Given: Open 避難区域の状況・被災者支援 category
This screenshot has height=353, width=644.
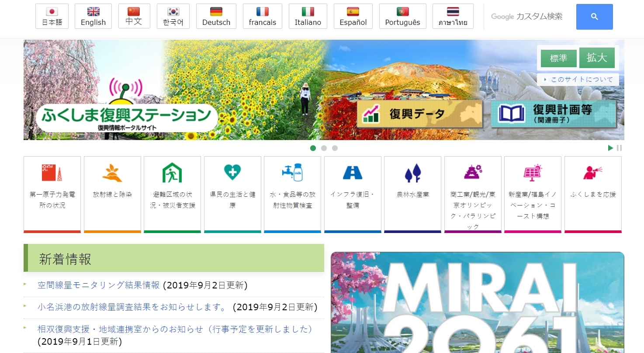Looking at the screenshot, I should [172, 195].
